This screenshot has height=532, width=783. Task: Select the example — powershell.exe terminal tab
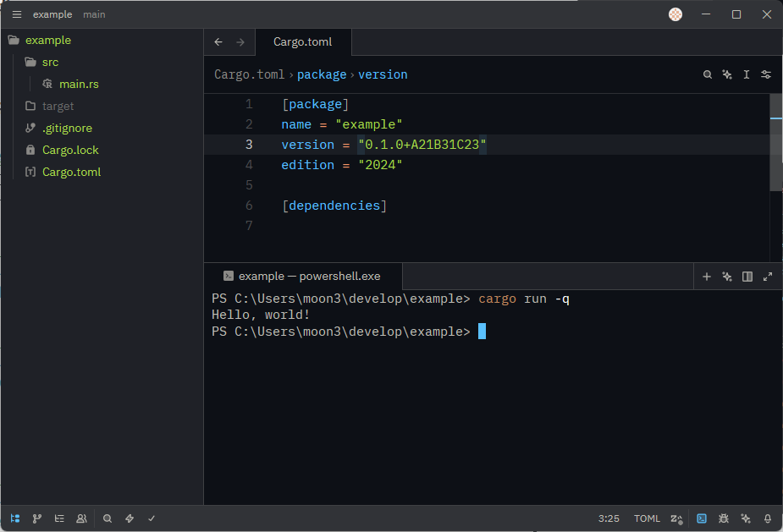[309, 276]
